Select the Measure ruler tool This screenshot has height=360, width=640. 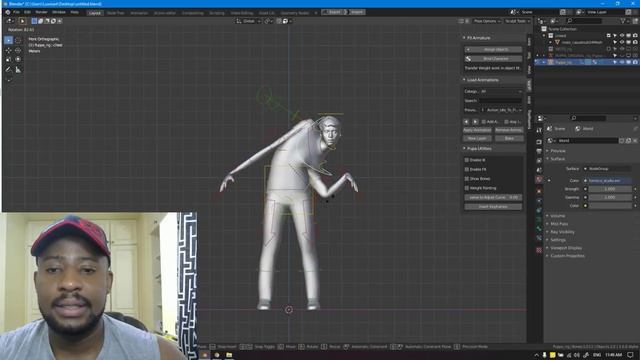18,70
